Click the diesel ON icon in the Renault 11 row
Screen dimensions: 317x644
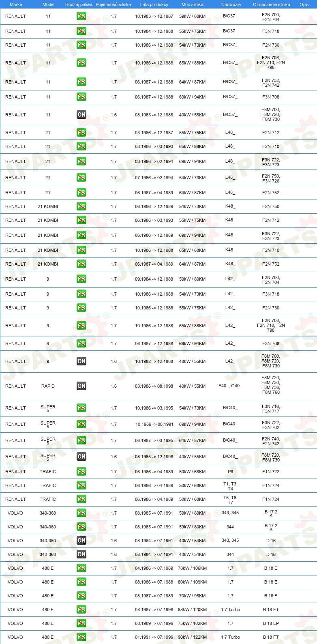coord(81,115)
